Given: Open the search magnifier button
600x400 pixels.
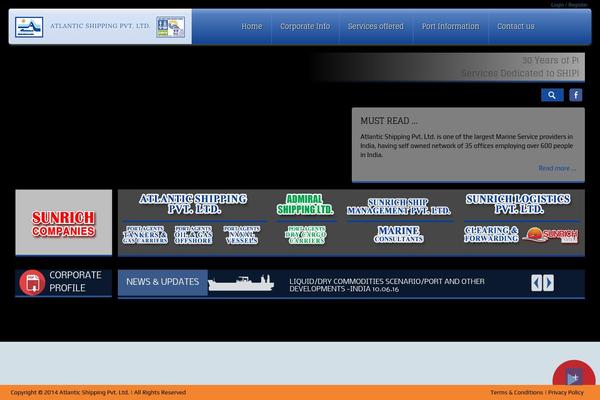Looking at the screenshot, I should pyautogui.click(x=552, y=95).
